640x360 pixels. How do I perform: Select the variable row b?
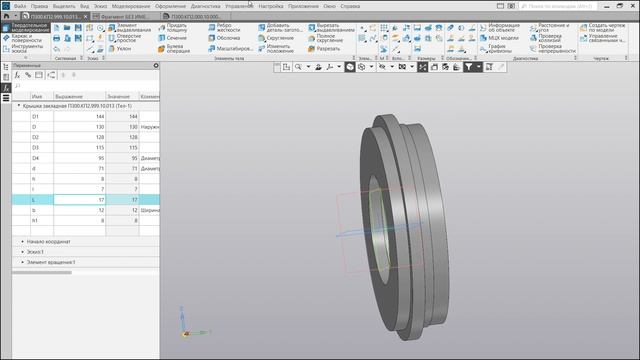[x=86, y=210]
